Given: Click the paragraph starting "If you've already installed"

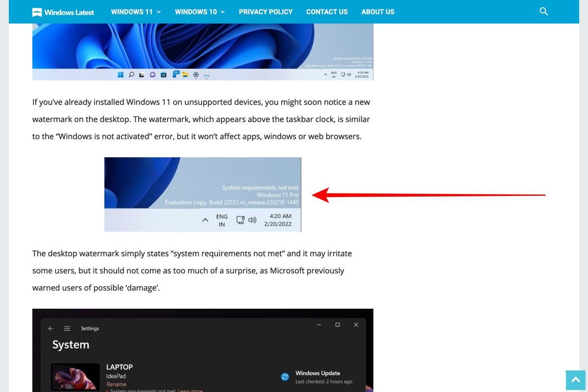Looking at the screenshot, I should pos(201,119).
